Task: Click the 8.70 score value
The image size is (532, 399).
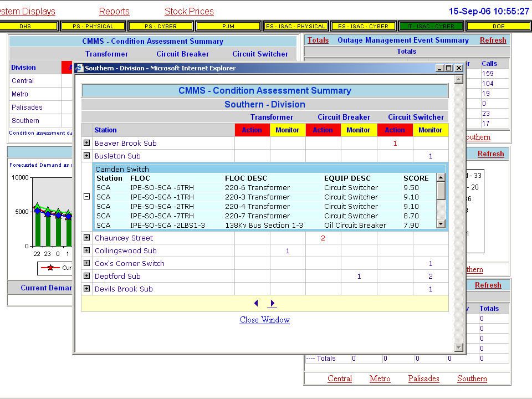Action: coord(411,216)
